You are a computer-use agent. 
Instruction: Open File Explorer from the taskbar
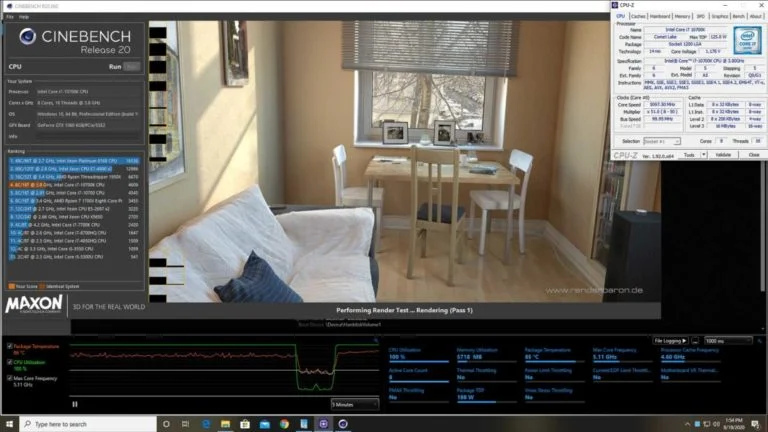(225, 424)
